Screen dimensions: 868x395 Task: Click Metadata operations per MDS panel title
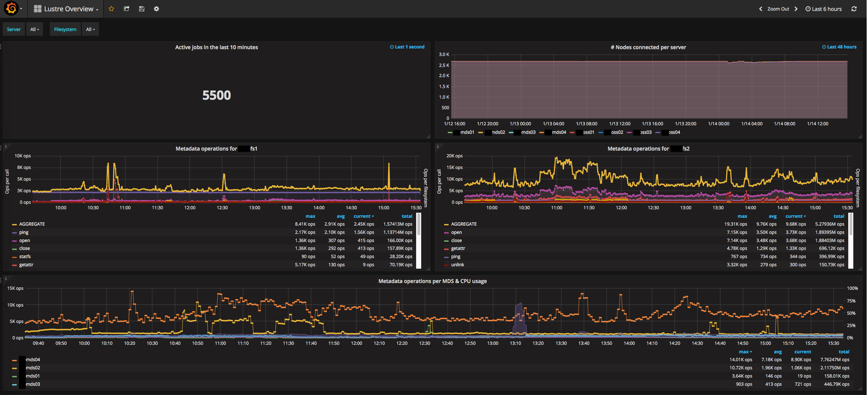(x=432, y=281)
